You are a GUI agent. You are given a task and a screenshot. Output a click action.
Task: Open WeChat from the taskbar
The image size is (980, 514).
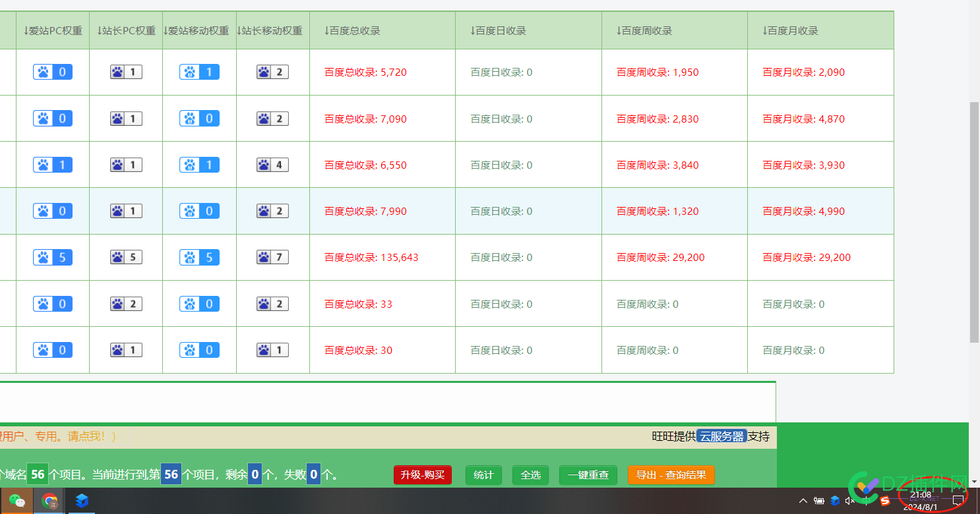[17, 501]
